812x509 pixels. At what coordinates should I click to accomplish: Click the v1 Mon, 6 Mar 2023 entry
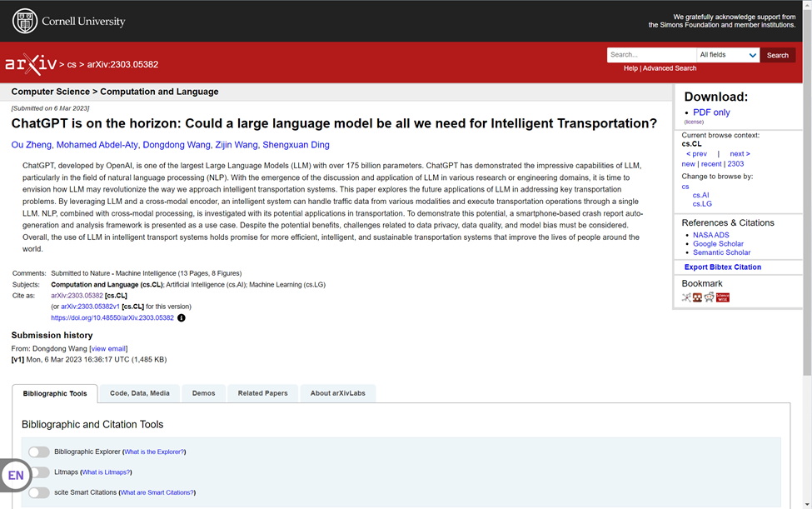(x=89, y=360)
